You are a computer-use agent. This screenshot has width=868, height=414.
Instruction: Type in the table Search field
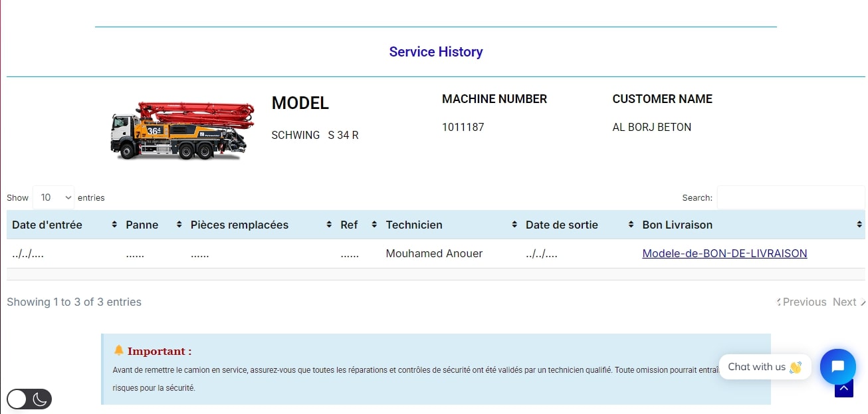(790, 197)
